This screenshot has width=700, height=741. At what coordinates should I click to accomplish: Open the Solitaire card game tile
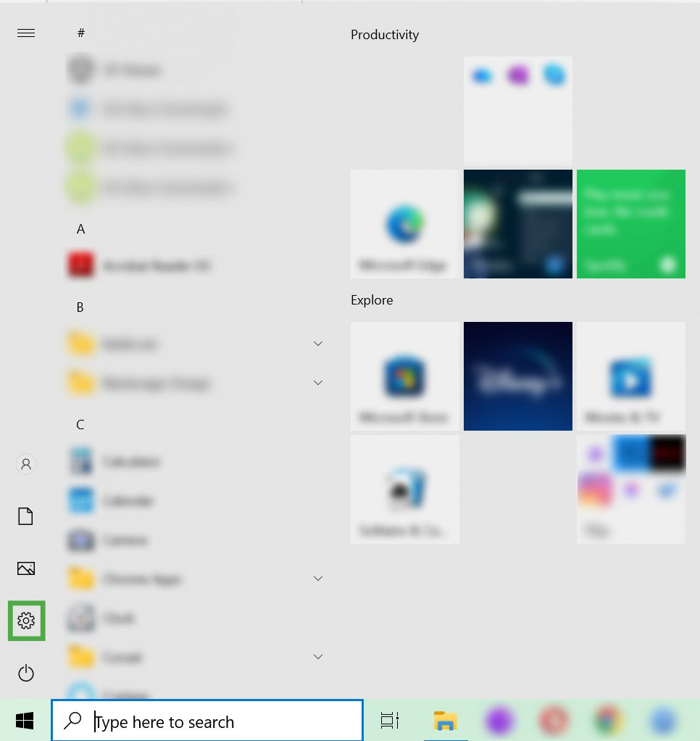coord(405,489)
